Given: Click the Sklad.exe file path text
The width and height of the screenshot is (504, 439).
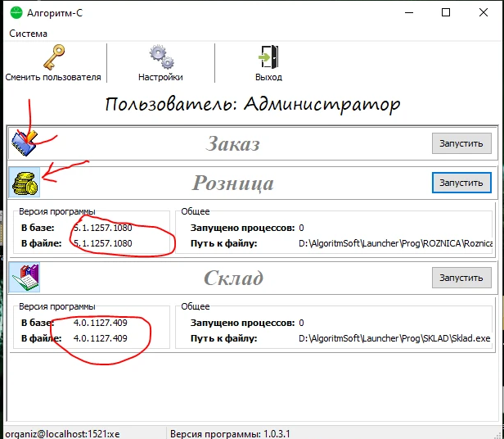Looking at the screenshot, I should [394, 338].
